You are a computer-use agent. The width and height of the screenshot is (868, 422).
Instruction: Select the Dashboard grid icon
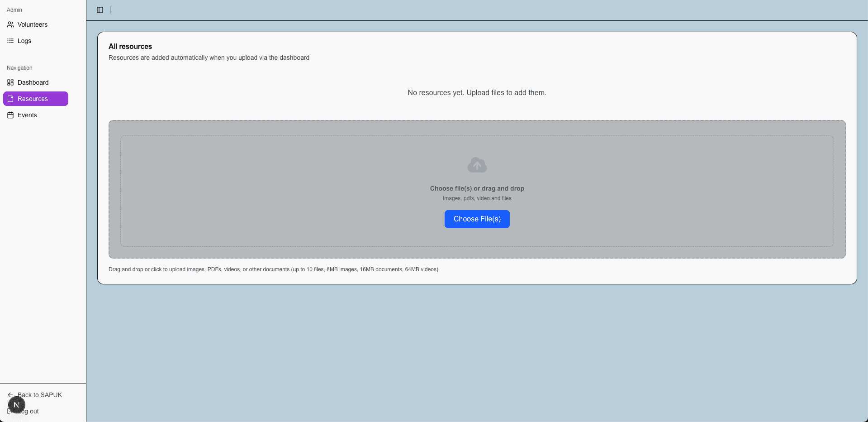pos(10,82)
